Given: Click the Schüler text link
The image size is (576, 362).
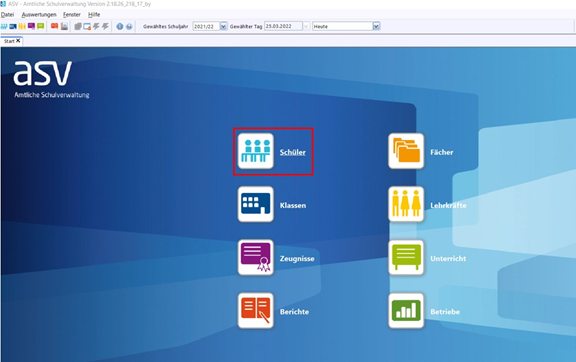Looking at the screenshot, I should click(293, 152).
